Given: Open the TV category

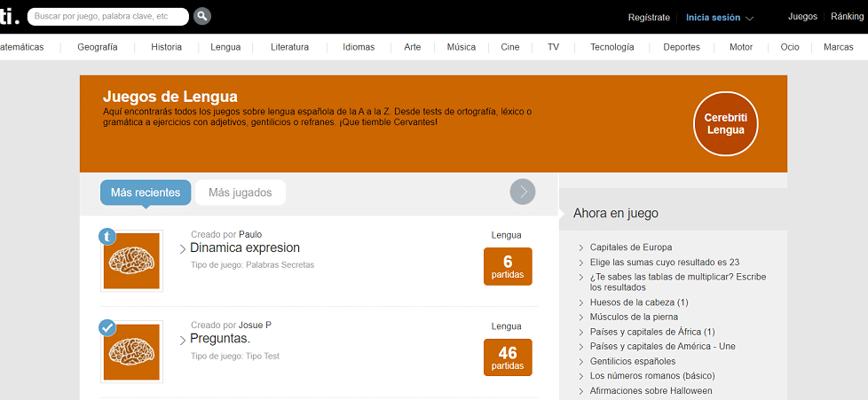Looking at the screenshot, I should point(553,47).
